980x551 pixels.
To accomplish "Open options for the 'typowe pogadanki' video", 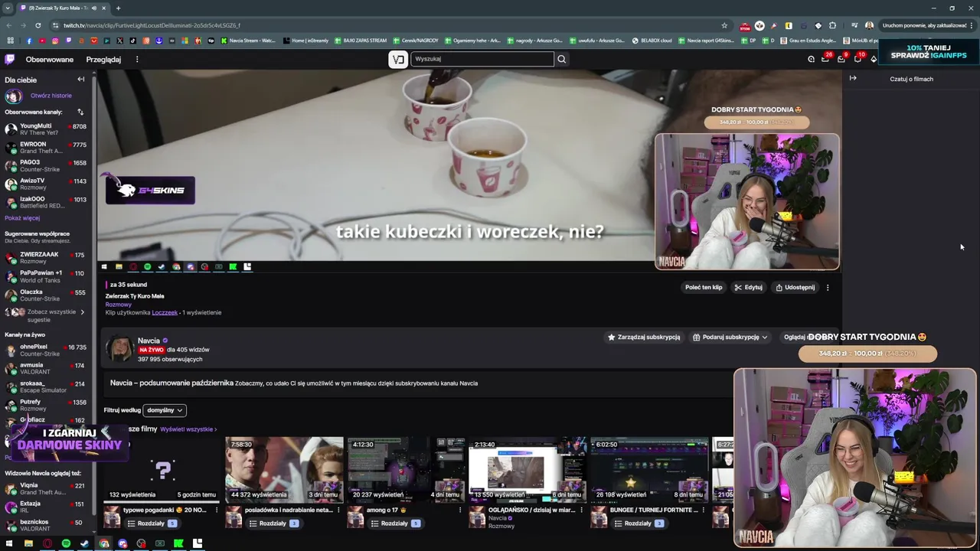I will (x=217, y=510).
